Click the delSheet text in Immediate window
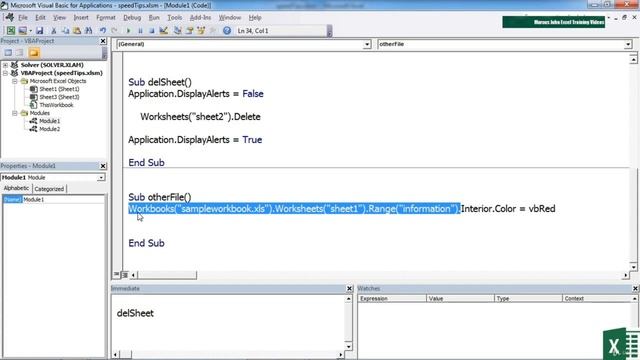This screenshot has height=360, width=640. coord(135,313)
